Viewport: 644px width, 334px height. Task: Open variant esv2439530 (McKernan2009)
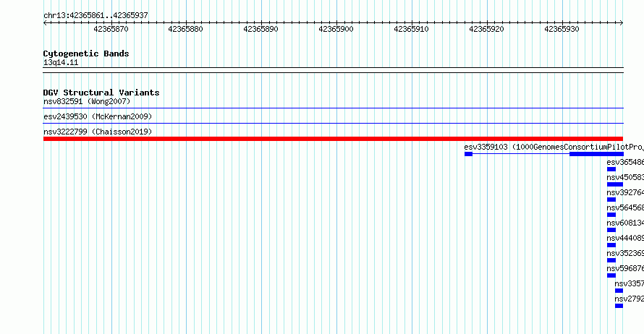pos(98,116)
